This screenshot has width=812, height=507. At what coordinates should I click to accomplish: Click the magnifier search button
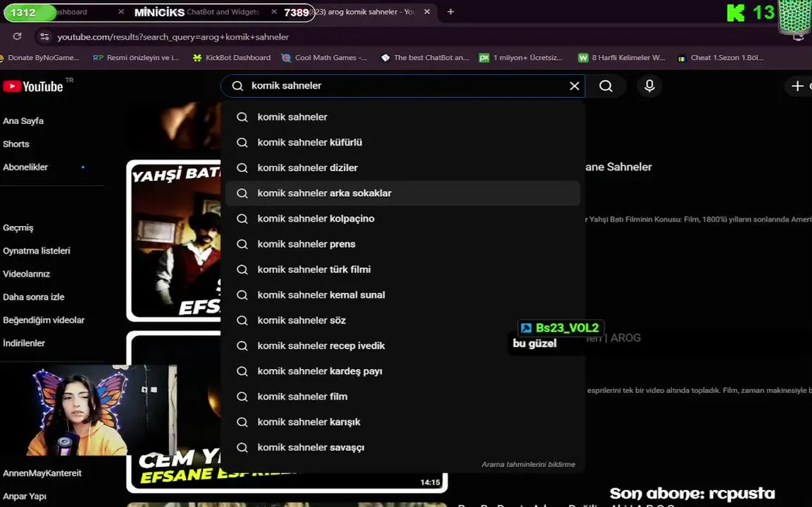click(606, 86)
